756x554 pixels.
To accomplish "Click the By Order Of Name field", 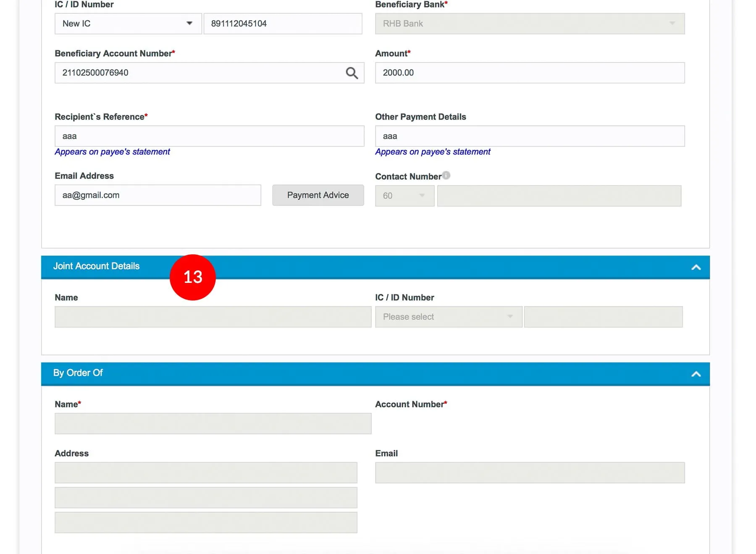I will tap(213, 423).
